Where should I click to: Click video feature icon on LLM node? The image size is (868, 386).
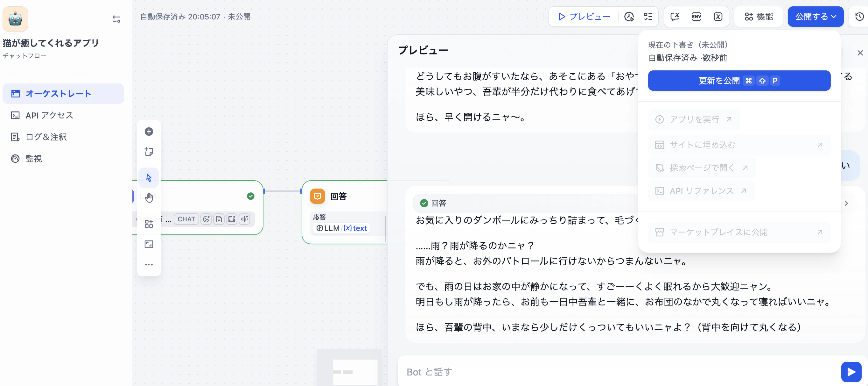pyautogui.click(x=232, y=219)
